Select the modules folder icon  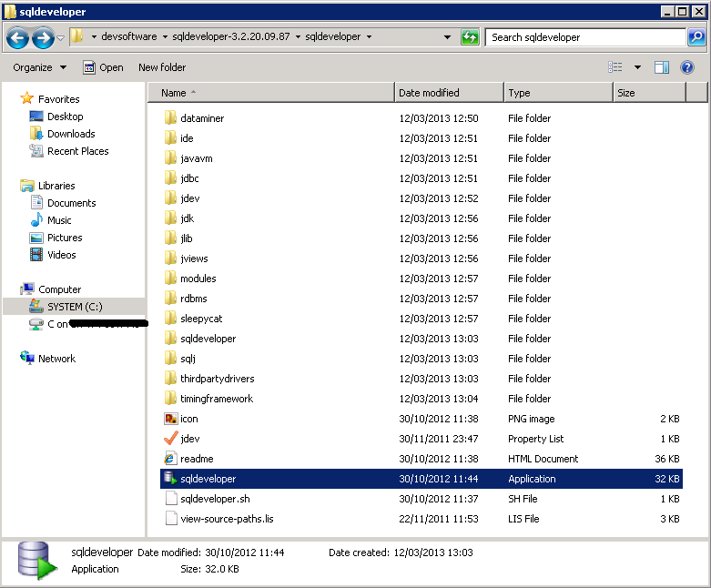click(x=170, y=278)
